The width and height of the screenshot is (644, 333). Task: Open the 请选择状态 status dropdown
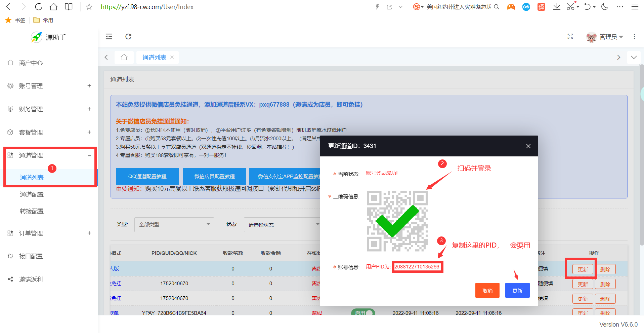point(282,224)
